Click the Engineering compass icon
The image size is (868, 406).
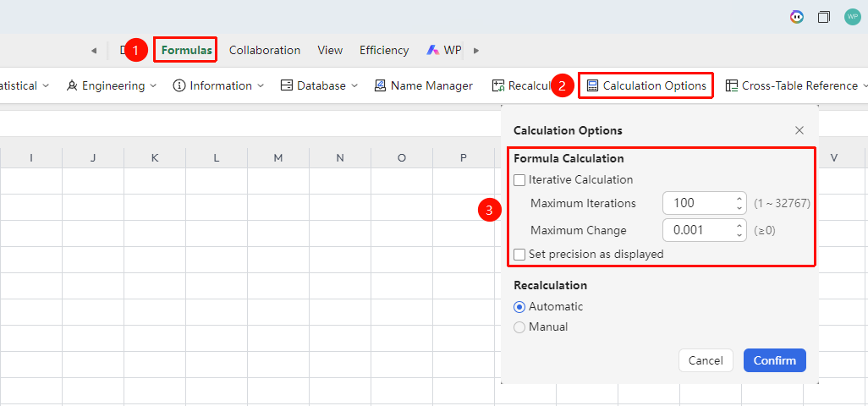72,85
